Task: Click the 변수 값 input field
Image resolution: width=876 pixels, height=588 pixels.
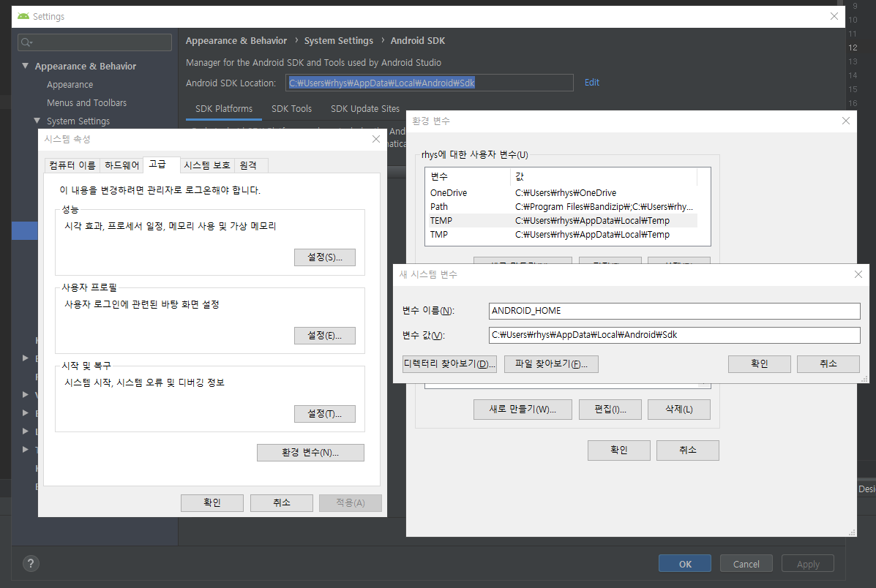Action: point(674,335)
